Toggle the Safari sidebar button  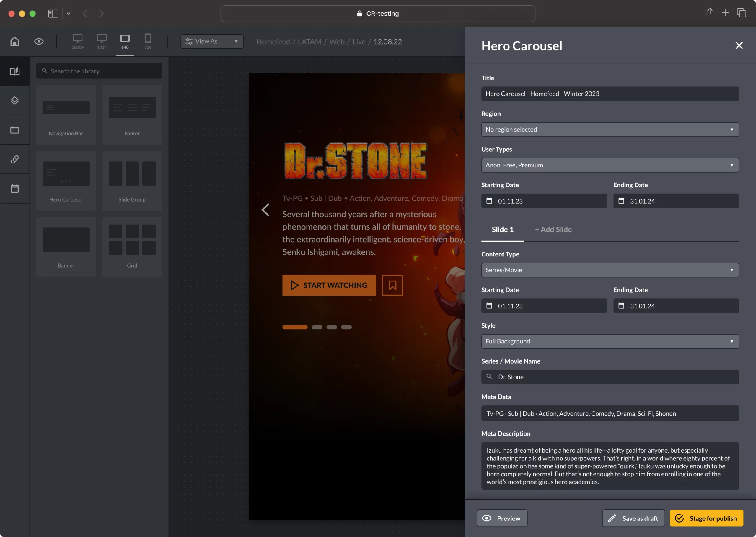coord(53,14)
